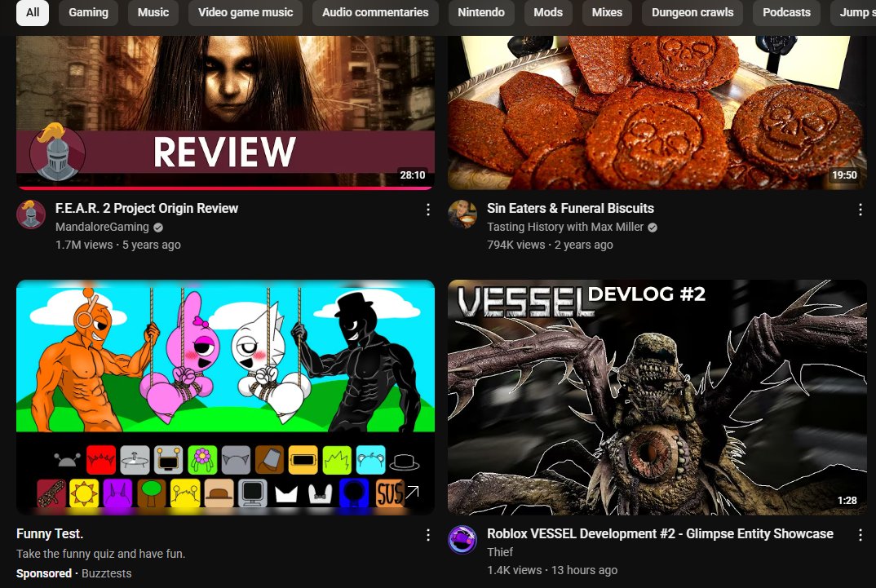This screenshot has width=876, height=588.
Task: Open the options menu for Sin Eaters video
Action: 860,209
